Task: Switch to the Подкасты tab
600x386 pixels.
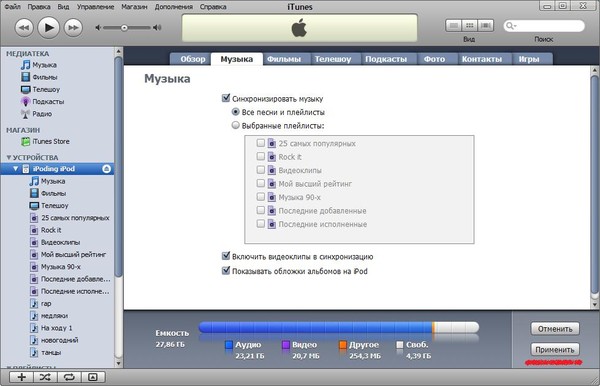Action: click(x=386, y=59)
